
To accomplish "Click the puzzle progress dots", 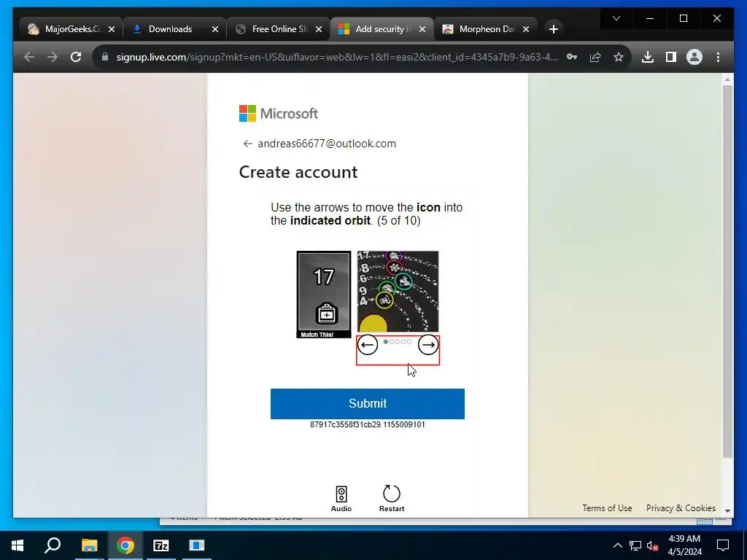I will [x=398, y=341].
